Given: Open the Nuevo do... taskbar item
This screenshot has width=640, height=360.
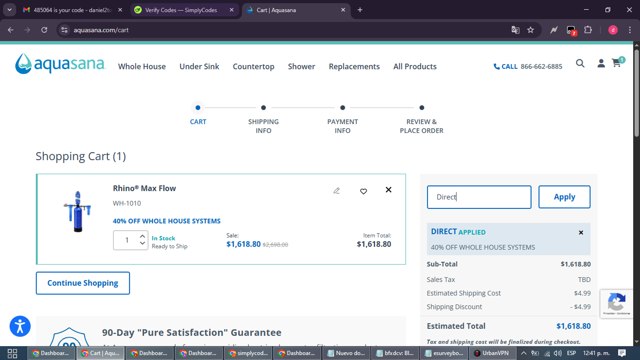Looking at the screenshot, I should coord(347,353).
